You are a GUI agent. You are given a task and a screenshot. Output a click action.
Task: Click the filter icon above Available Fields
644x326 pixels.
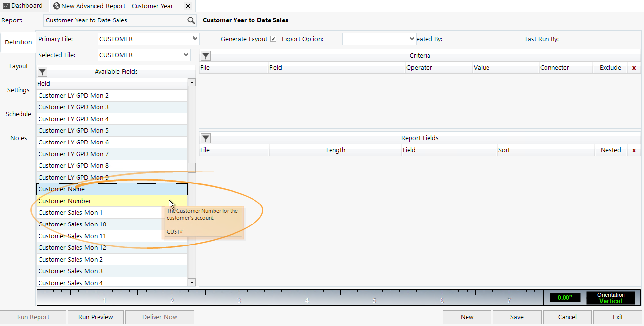pos(42,71)
